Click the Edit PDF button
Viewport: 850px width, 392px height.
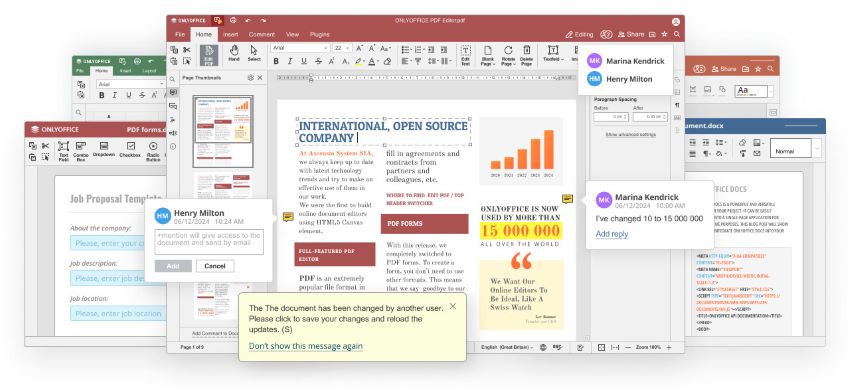click(209, 55)
